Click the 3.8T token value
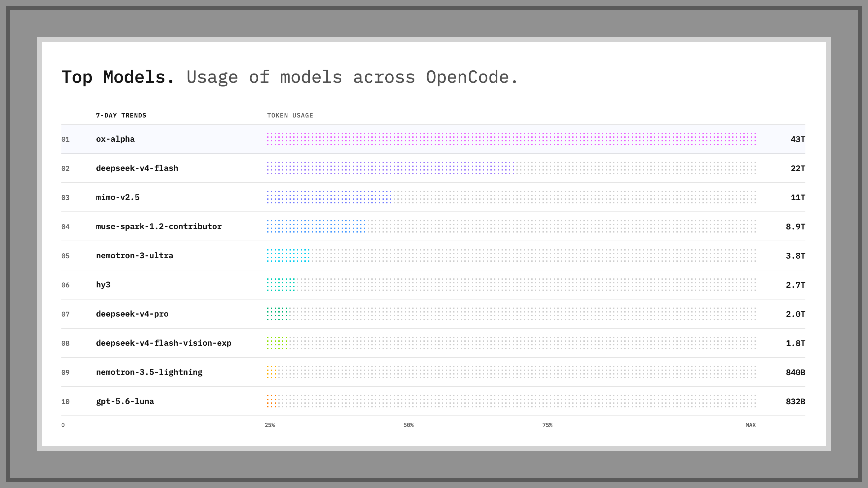This screenshot has height=488, width=868. pyautogui.click(x=795, y=256)
